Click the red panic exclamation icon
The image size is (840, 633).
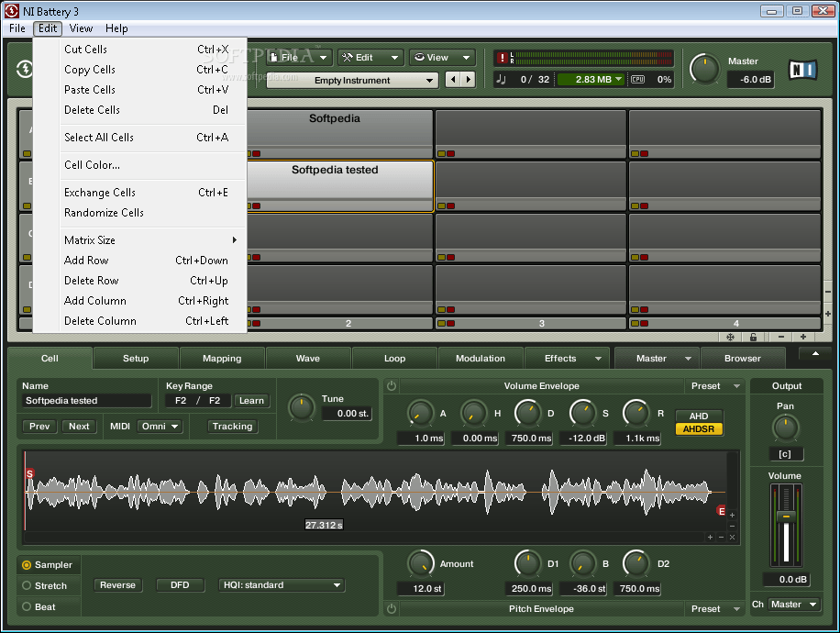tap(502, 58)
